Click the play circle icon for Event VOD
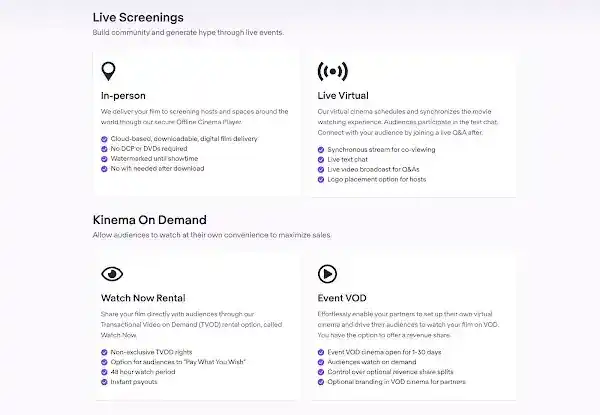The height and width of the screenshot is (415, 600). 327,274
